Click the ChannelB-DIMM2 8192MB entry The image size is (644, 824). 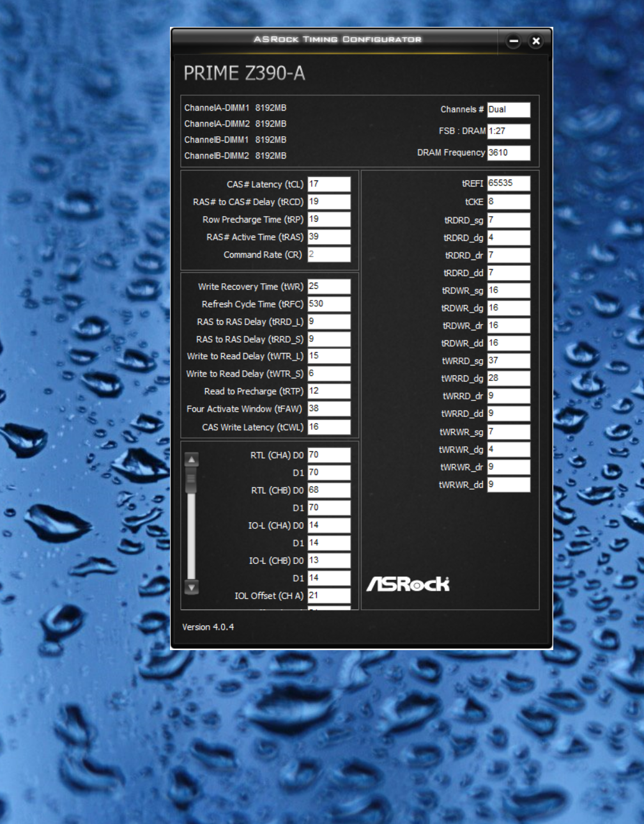[235, 156]
